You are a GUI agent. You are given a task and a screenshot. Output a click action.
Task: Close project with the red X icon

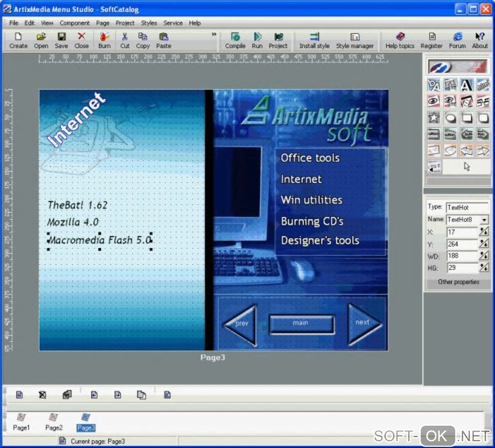[82, 40]
